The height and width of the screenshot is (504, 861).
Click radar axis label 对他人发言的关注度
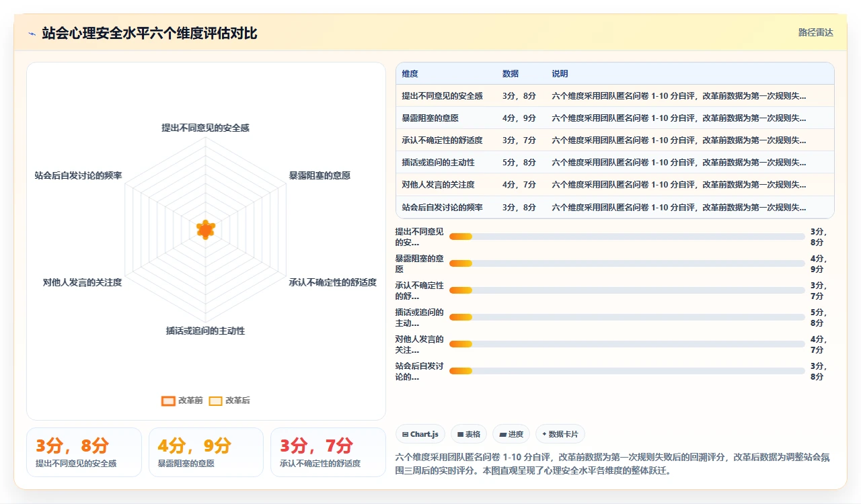click(82, 283)
